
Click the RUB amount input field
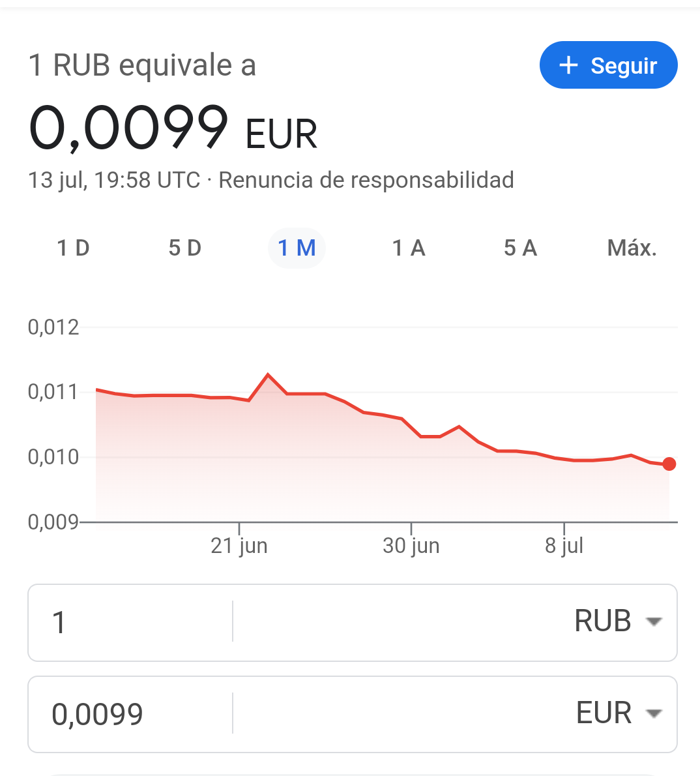[x=130, y=622]
